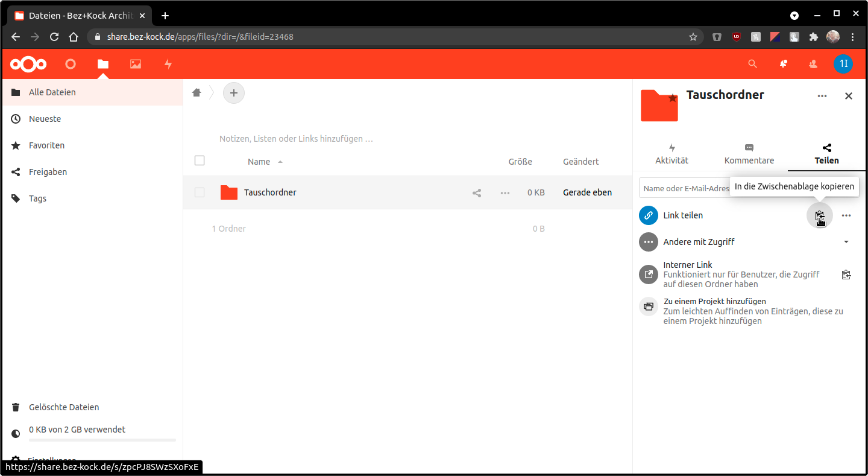Tick the select-all files checkbox
The image size is (868, 476).
click(x=200, y=161)
